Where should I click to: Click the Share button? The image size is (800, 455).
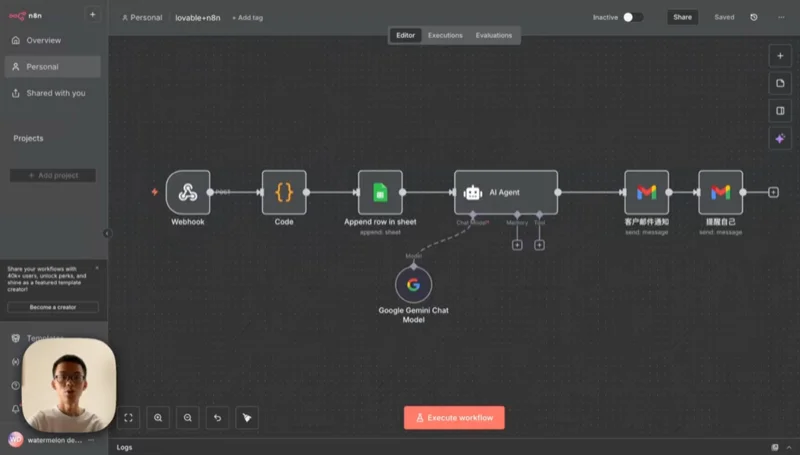pyautogui.click(x=682, y=17)
